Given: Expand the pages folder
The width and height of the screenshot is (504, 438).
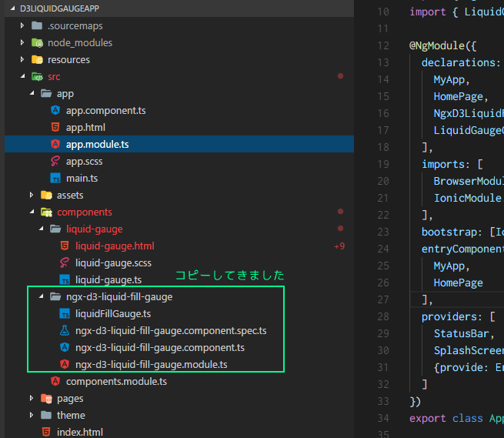Looking at the screenshot, I should pos(32,398).
